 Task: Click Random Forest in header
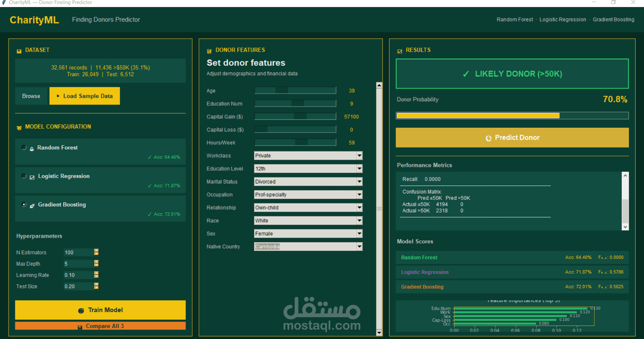[x=515, y=19]
